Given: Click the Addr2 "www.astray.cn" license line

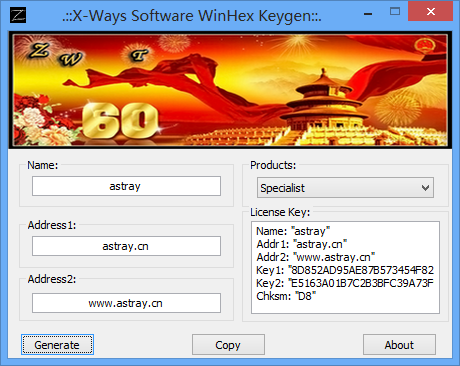Looking at the screenshot, I should (316, 257).
